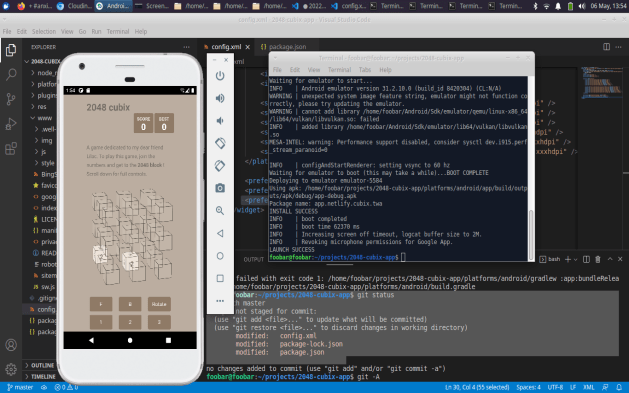Open the Run and Debug view
The image size is (629, 393).
[x=11, y=124]
